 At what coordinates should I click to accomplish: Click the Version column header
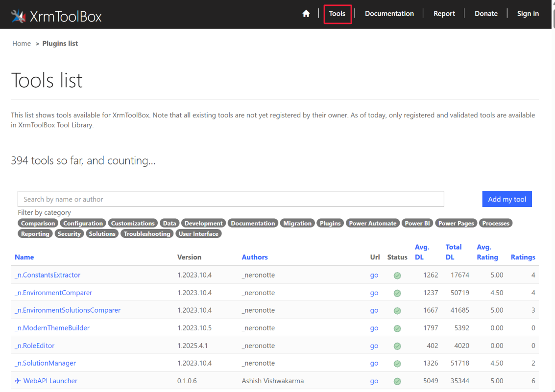(x=190, y=257)
